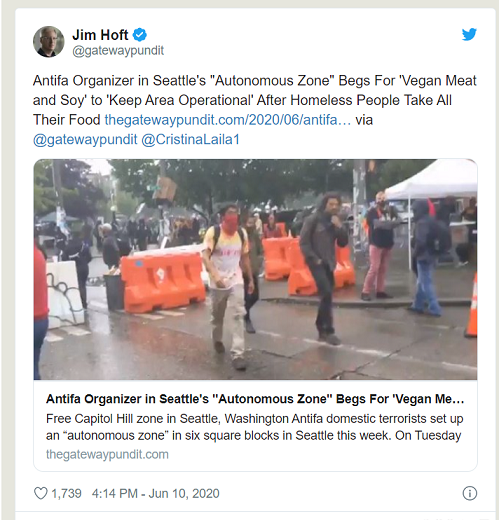
Task: Click the card description about Free Capitol Hill zone
Action: (254, 427)
